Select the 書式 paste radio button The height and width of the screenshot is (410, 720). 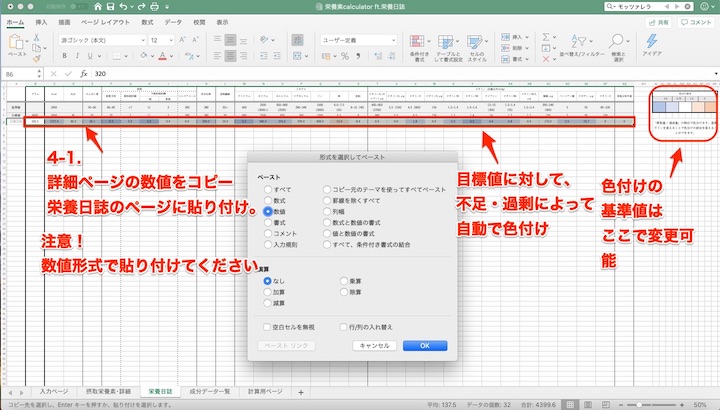268,222
